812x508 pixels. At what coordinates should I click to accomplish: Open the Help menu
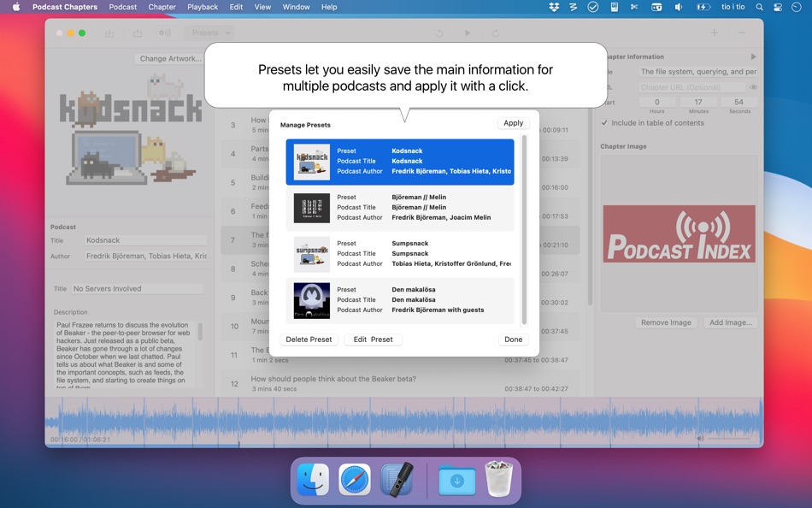click(x=329, y=7)
